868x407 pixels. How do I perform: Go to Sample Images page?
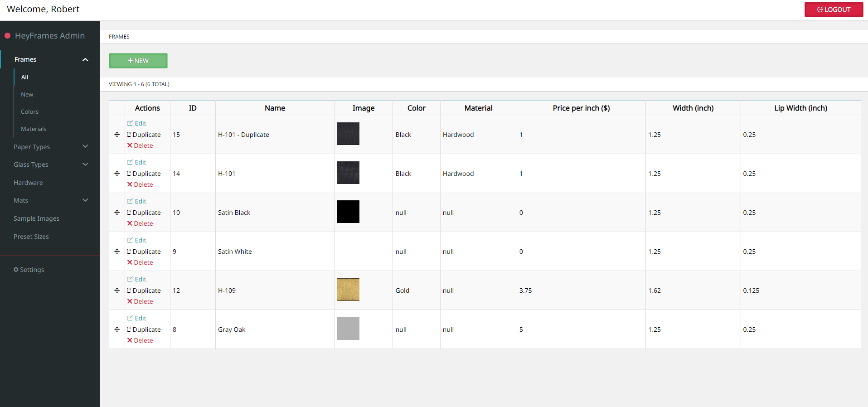pos(36,218)
